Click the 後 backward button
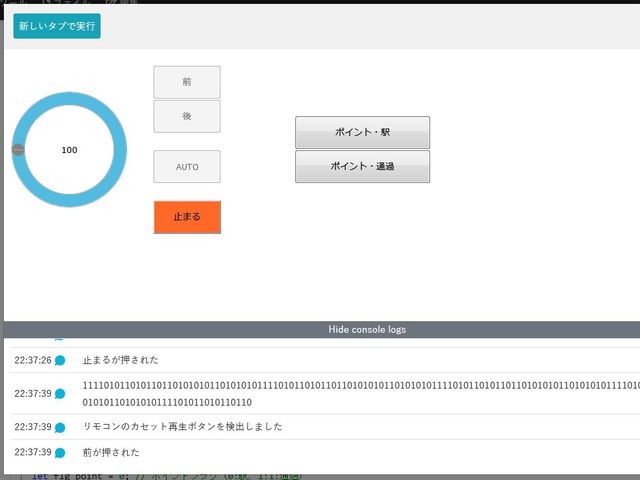Screen dimensions: 640x480 [x=187, y=116]
